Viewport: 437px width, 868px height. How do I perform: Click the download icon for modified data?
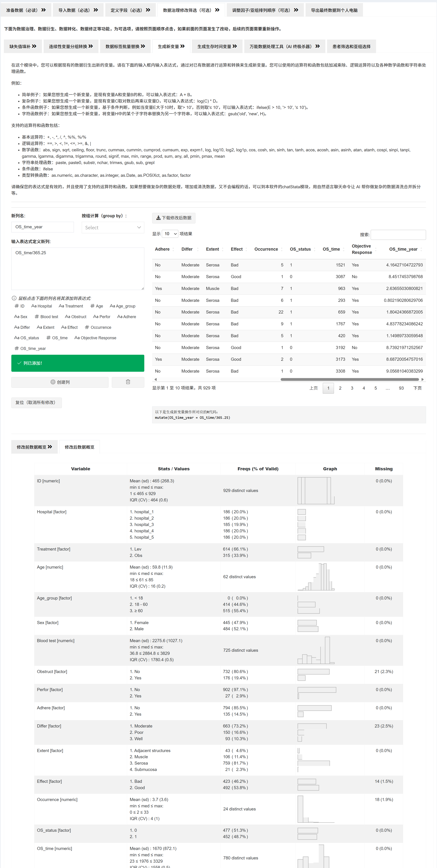158,218
